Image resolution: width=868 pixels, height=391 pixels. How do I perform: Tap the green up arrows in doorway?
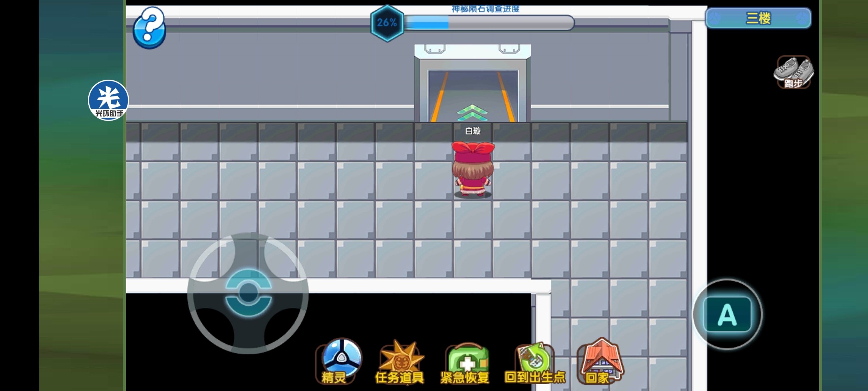pos(472,113)
